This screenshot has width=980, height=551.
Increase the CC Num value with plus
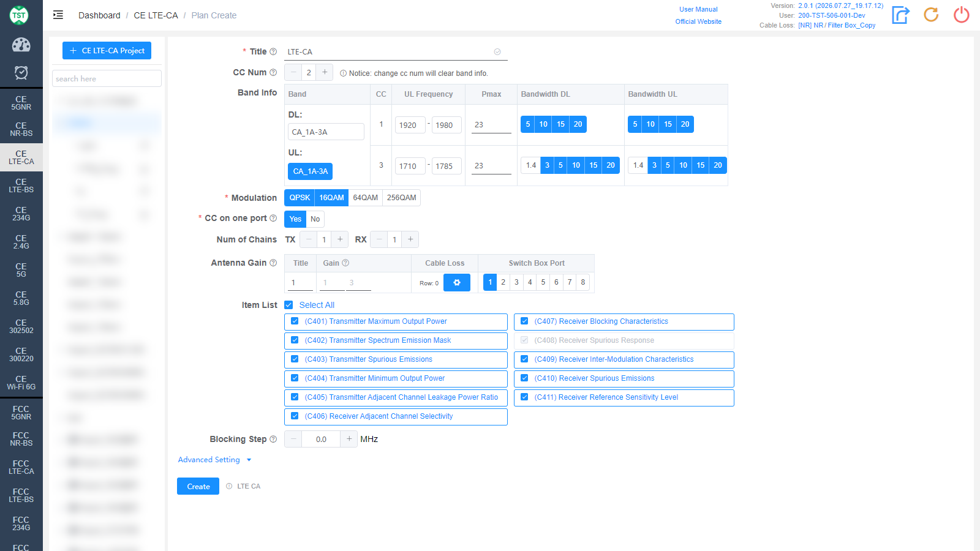click(x=325, y=72)
